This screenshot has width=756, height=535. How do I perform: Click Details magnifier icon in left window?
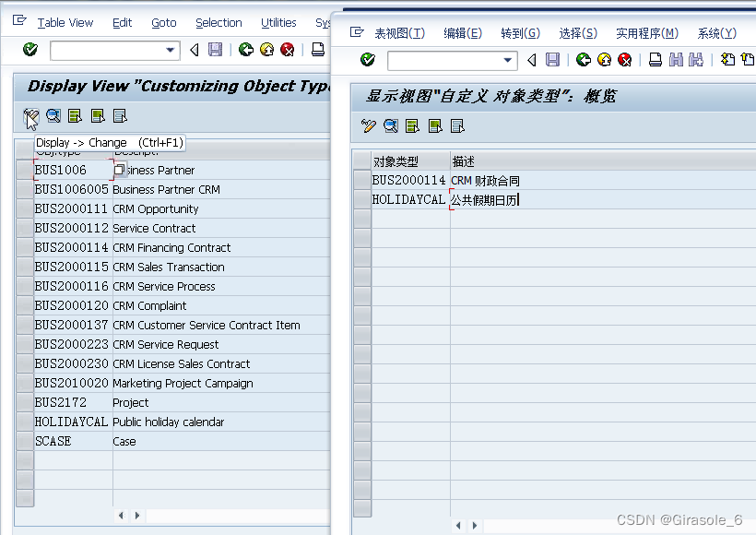click(x=53, y=116)
